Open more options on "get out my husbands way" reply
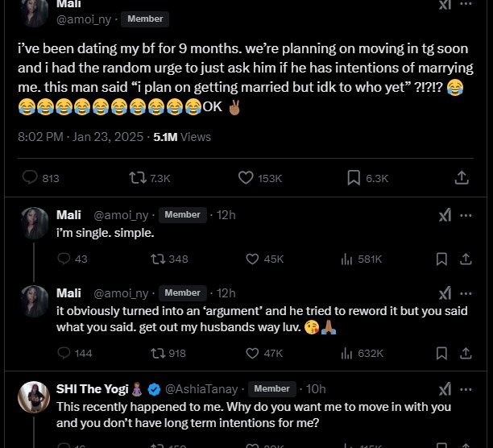The height and width of the screenshot is (448, 493). (x=466, y=293)
